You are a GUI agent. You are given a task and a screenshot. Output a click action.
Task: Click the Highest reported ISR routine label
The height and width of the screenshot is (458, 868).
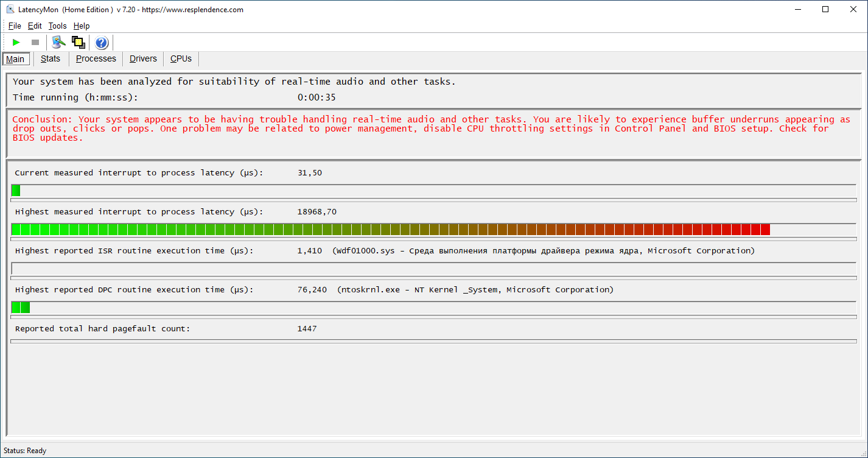tap(134, 251)
